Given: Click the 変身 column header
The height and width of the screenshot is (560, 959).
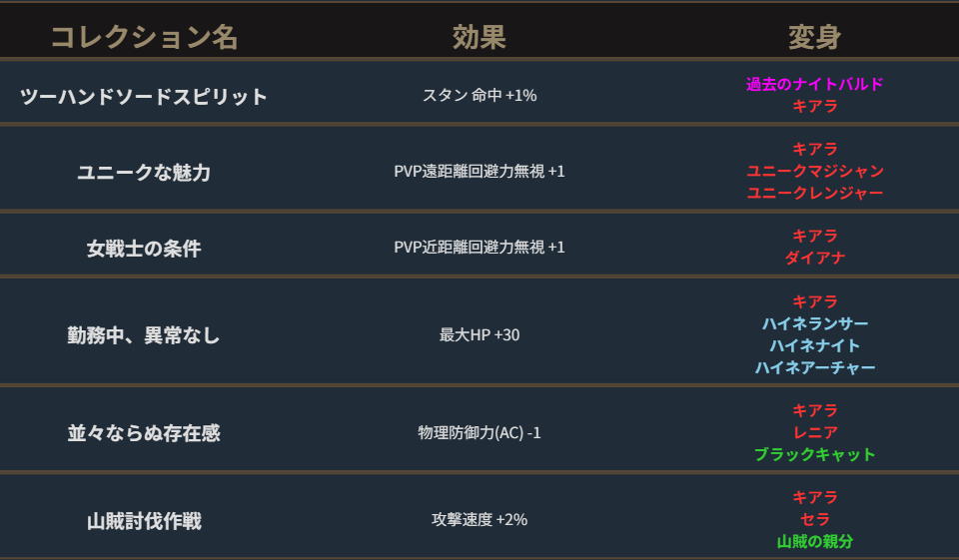Looking at the screenshot, I should (x=814, y=38).
